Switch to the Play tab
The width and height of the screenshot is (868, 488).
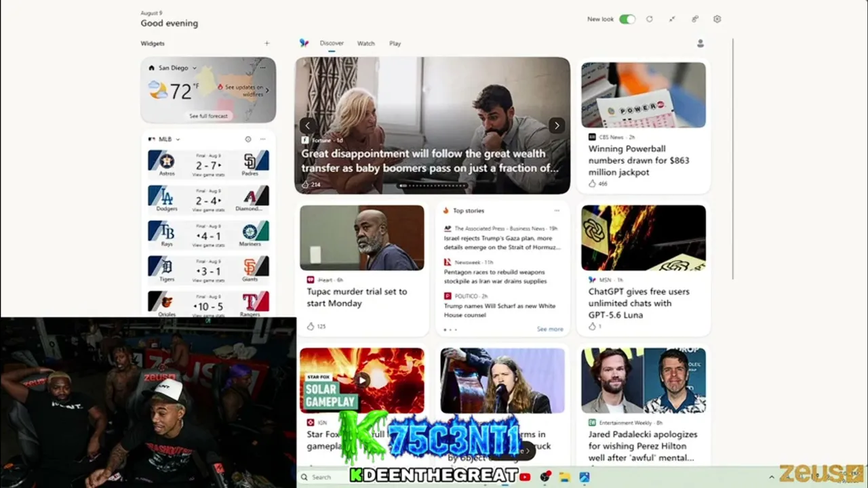coord(395,43)
